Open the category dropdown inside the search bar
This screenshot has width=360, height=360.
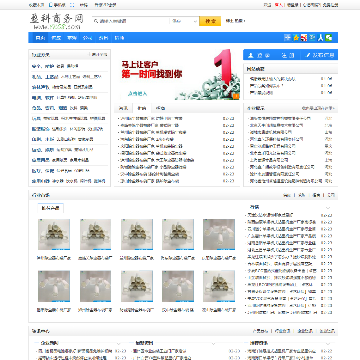(185, 21)
